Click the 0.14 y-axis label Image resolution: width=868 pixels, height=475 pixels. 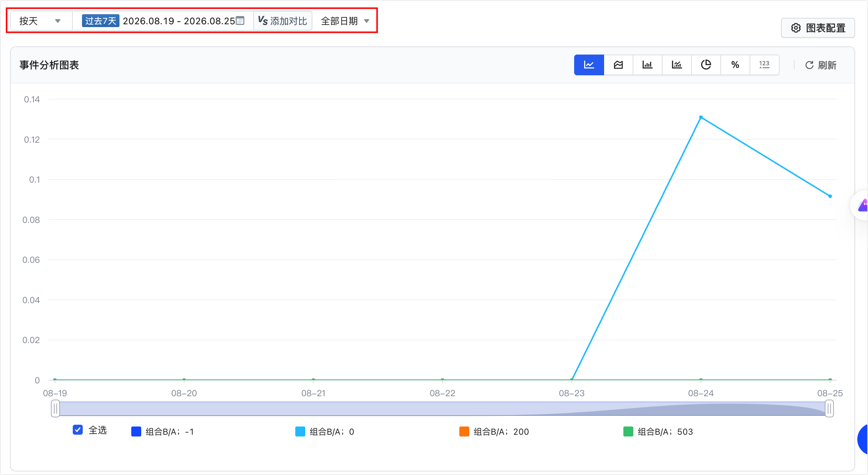click(32, 99)
